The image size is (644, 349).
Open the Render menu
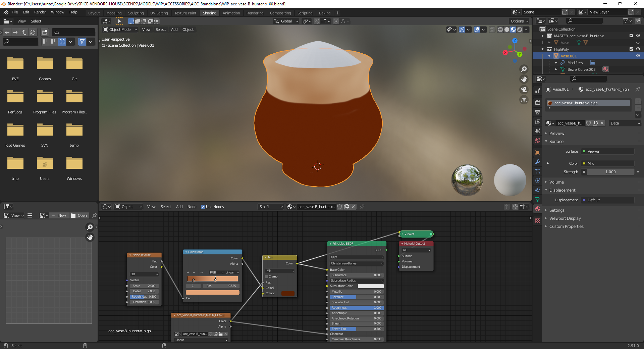coord(40,12)
